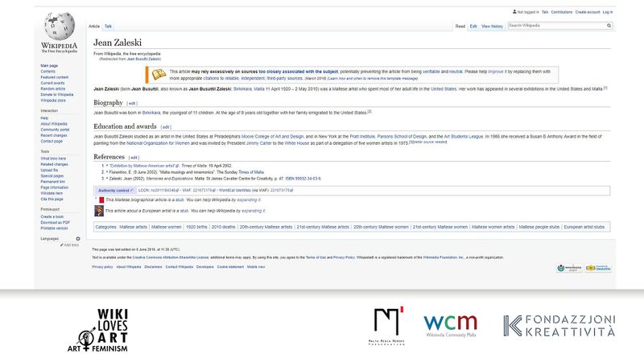
Task: Click the Wikipedia globe logo
Action: coord(60,27)
